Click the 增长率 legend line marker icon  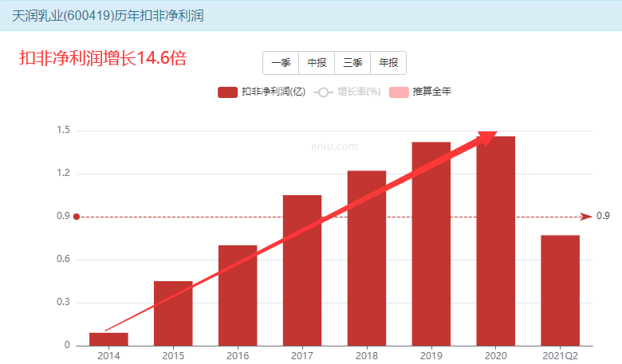323,92
